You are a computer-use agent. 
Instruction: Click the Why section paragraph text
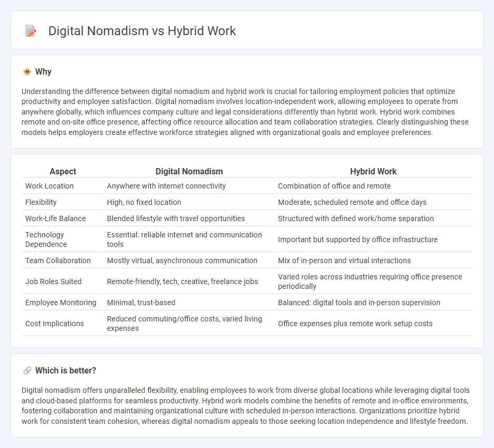pos(245,112)
